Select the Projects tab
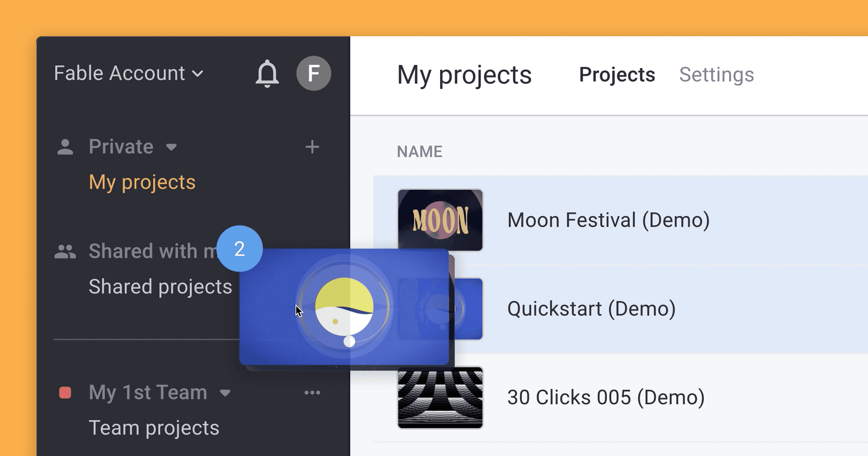 [x=617, y=75]
